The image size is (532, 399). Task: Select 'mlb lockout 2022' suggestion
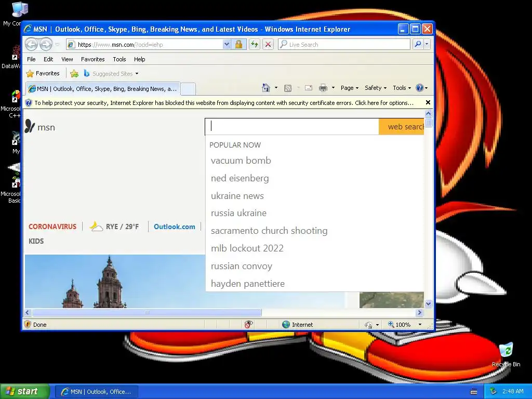(x=247, y=248)
